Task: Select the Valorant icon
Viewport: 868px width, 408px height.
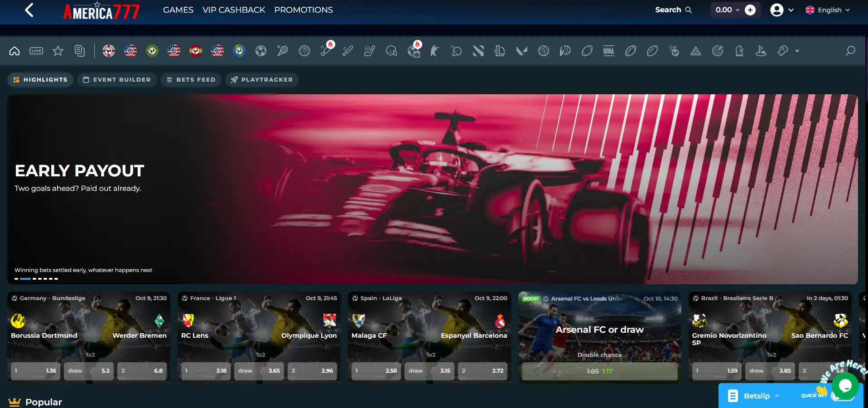Action: coord(522,51)
